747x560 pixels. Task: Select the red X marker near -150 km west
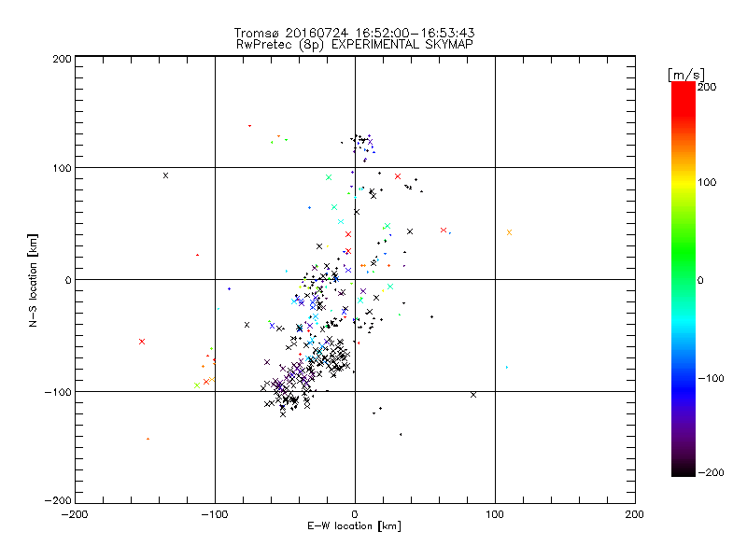[x=142, y=342]
